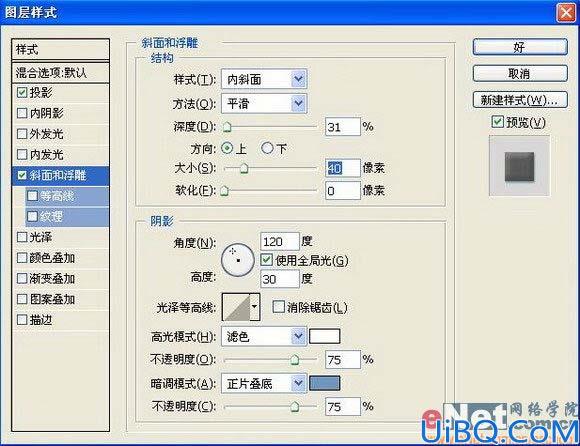Open the 方法 dropdown showing 平滑
The image size is (580, 446).
pyautogui.click(x=264, y=103)
